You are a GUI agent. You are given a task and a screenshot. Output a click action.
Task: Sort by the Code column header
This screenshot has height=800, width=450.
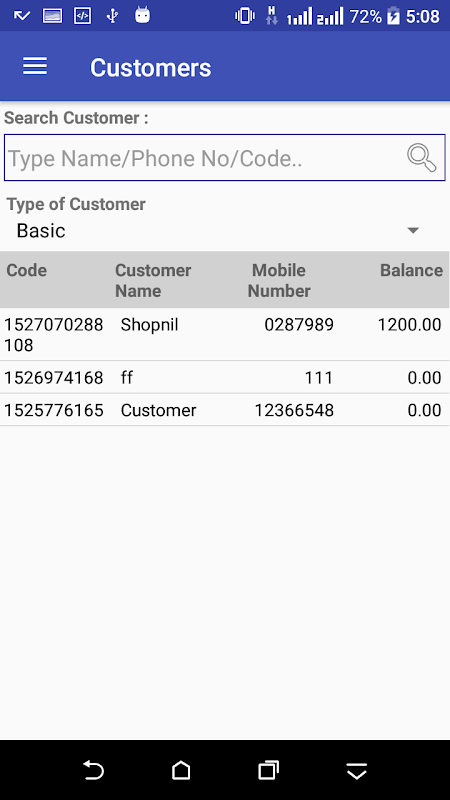click(27, 270)
